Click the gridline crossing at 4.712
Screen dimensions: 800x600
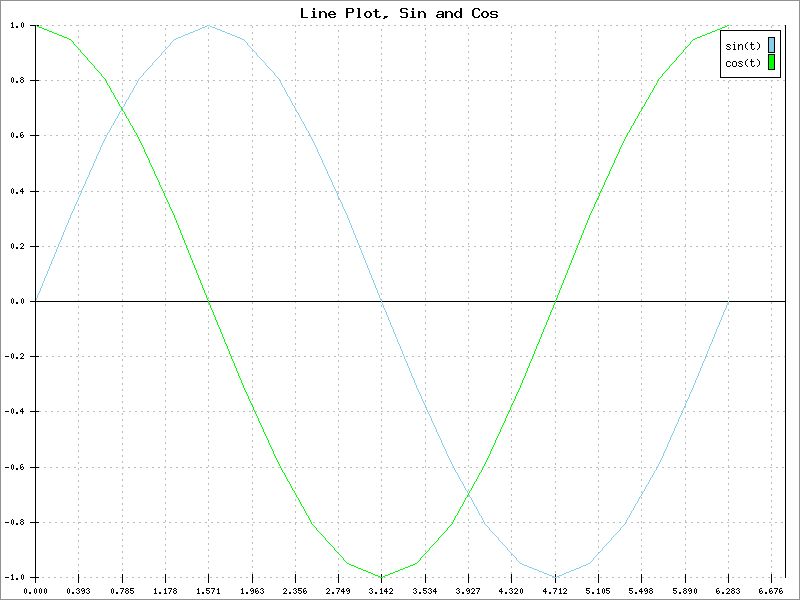pyautogui.click(x=555, y=299)
